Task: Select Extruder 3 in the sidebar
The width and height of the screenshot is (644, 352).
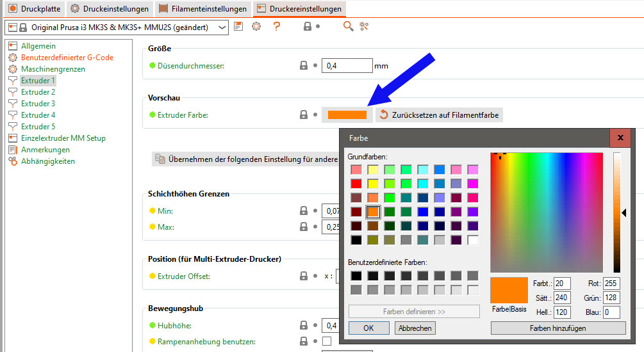Action: (38, 104)
